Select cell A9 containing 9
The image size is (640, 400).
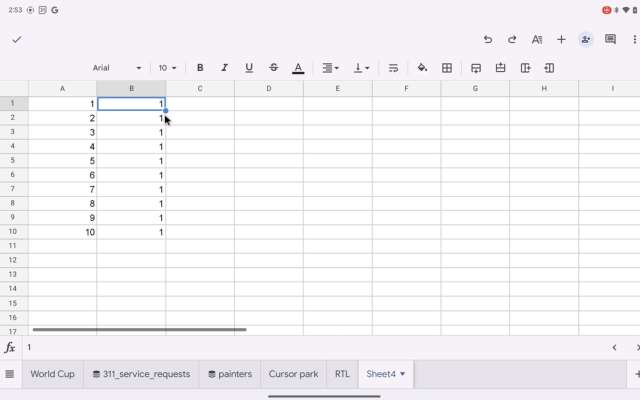[x=62, y=218]
